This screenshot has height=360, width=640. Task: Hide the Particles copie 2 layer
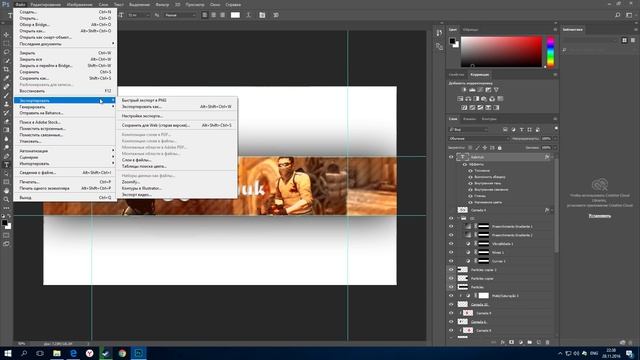tap(451, 269)
